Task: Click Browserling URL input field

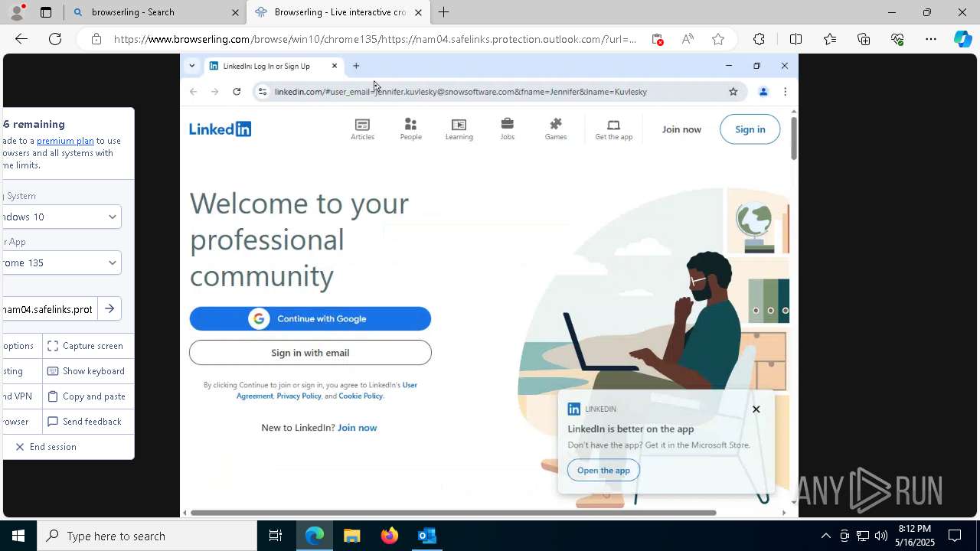Action: (x=50, y=309)
